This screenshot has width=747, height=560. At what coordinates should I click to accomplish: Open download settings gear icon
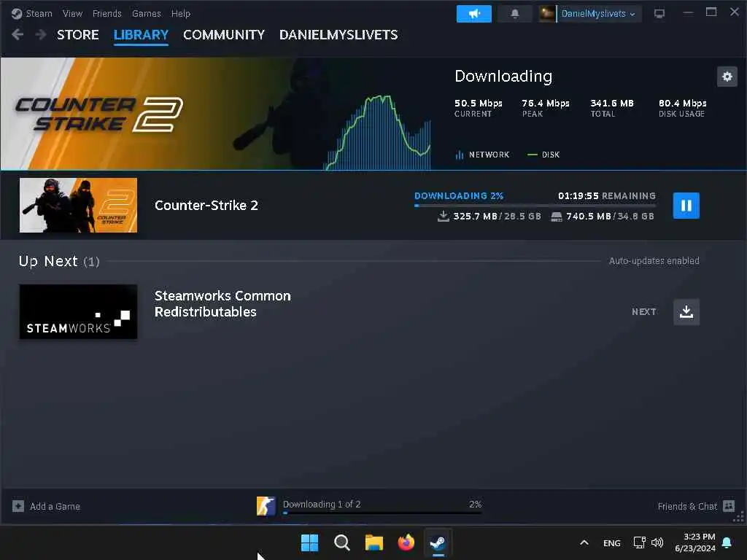point(727,76)
